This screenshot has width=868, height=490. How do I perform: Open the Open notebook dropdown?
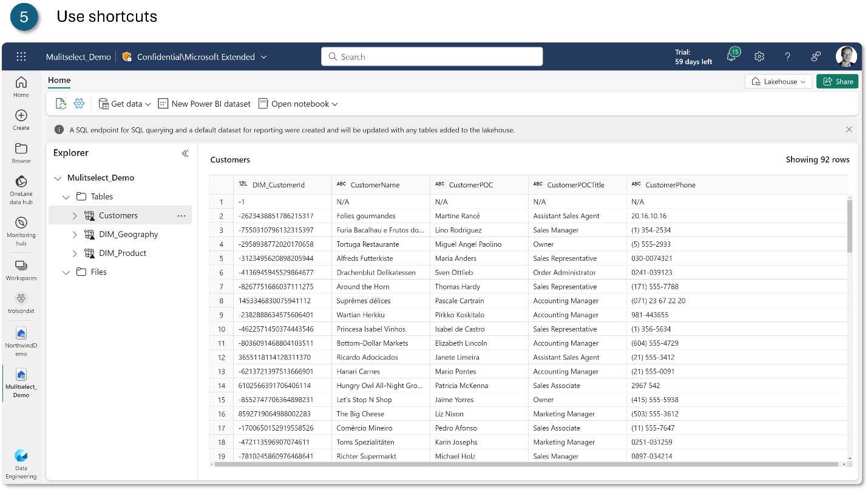click(x=297, y=104)
